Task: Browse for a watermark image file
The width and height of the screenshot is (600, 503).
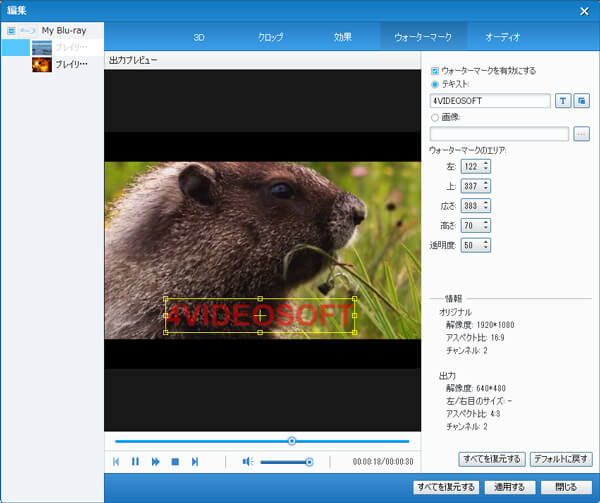Action: click(581, 133)
